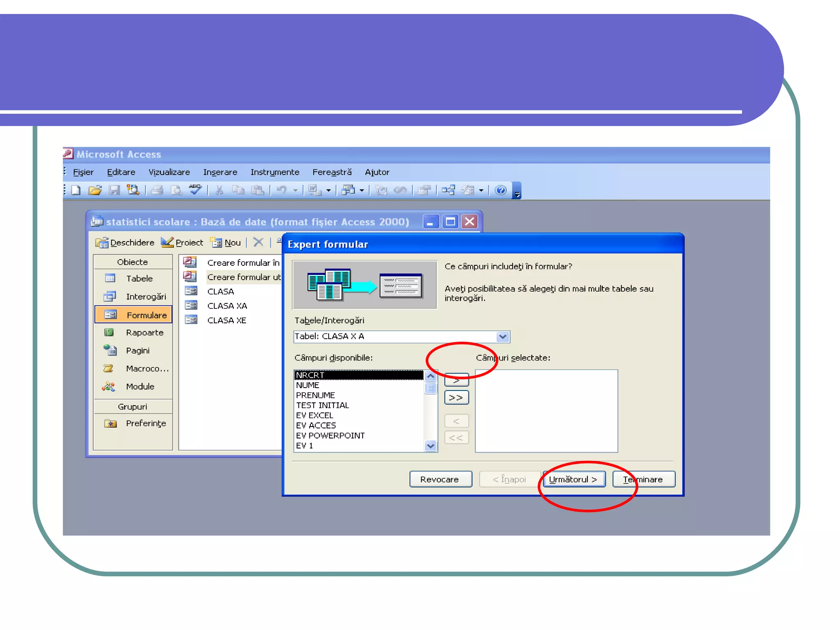Expand the OfficeLinks toolbar dropdown arrow
The image size is (840, 630).
(328, 191)
